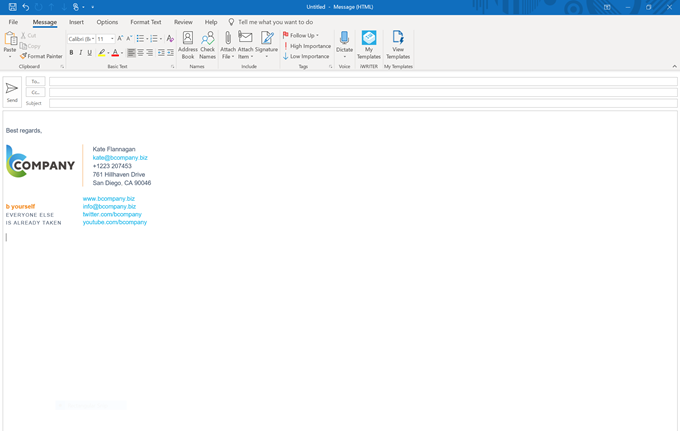Open www.bcompany.biz link

[x=109, y=199]
